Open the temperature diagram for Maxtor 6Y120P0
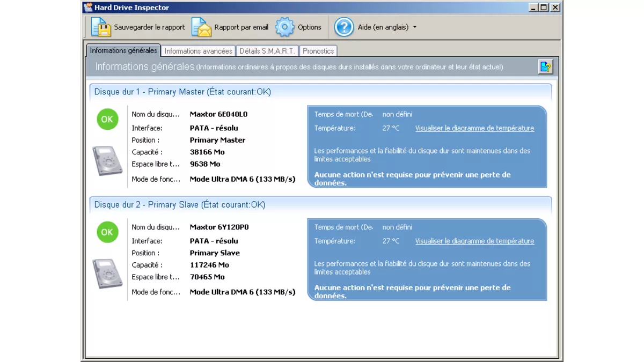644x362 pixels. pyautogui.click(x=474, y=241)
